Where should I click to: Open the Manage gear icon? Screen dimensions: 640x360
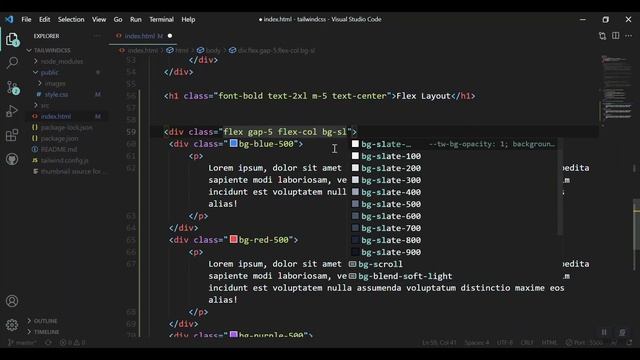click(12, 325)
